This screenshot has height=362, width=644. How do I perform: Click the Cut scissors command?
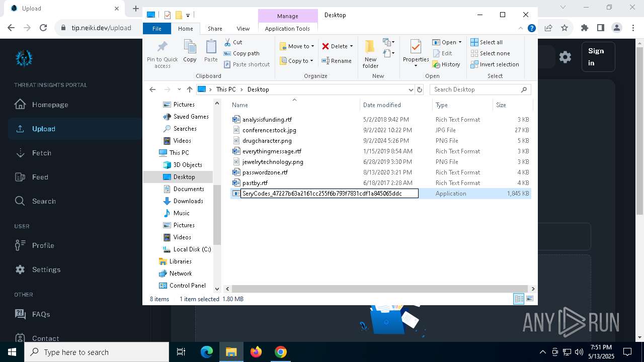point(233,42)
